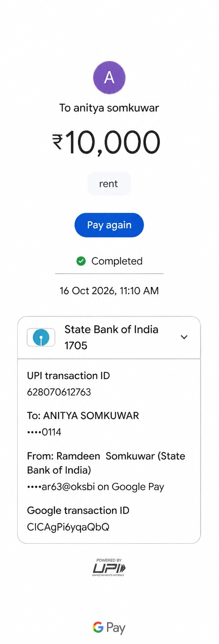Click the To: ANITYA SOMKUWAR line
The height and width of the screenshot is (644, 219).
pyautogui.click(x=83, y=416)
